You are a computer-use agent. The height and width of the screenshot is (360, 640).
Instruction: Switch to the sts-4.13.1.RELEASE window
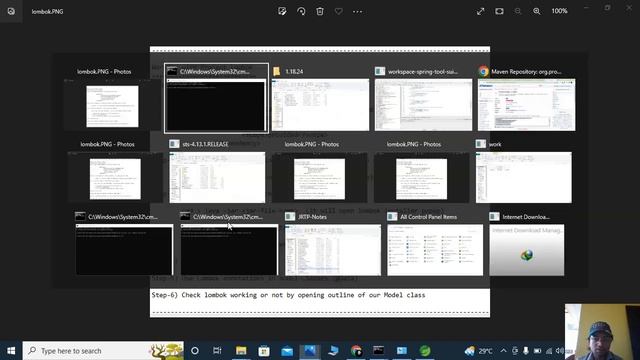click(x=217, y=171)
